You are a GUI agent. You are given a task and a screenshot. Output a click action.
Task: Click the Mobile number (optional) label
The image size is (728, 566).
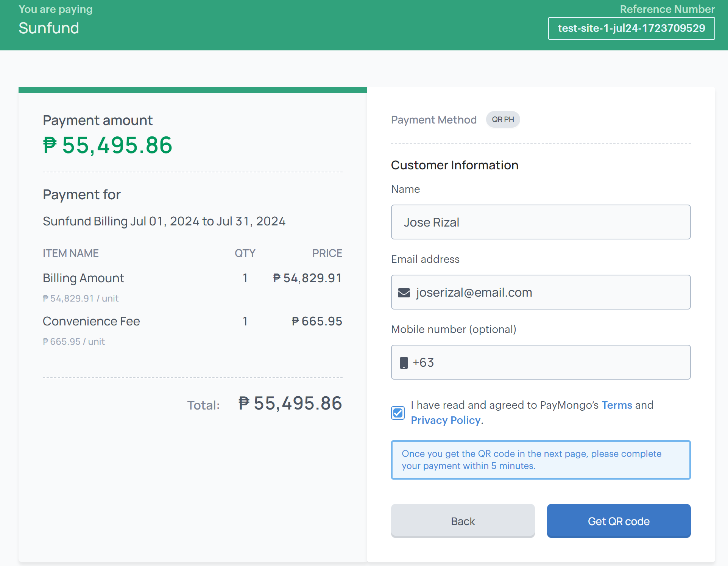[454, 329]
